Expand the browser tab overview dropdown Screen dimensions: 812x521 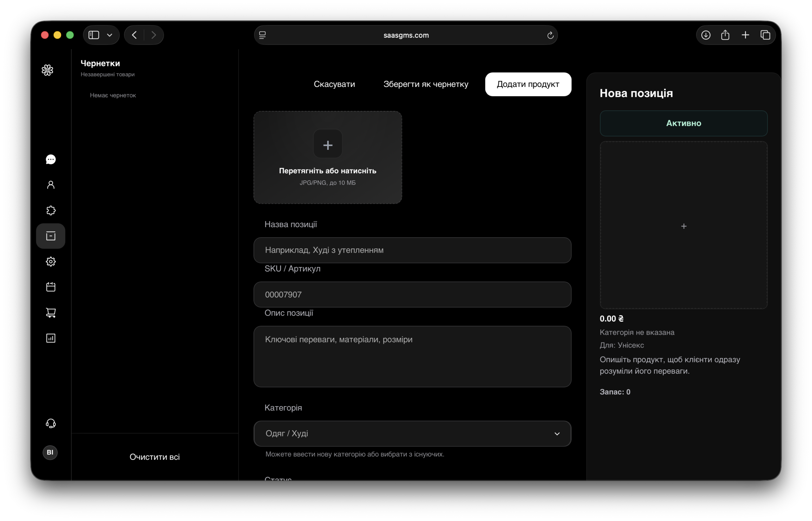[766, 35]
